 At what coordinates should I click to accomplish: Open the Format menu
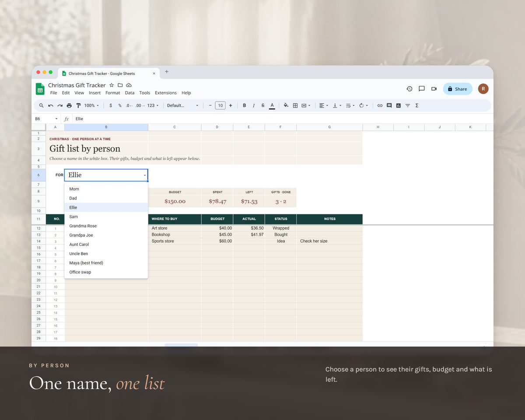113,93
